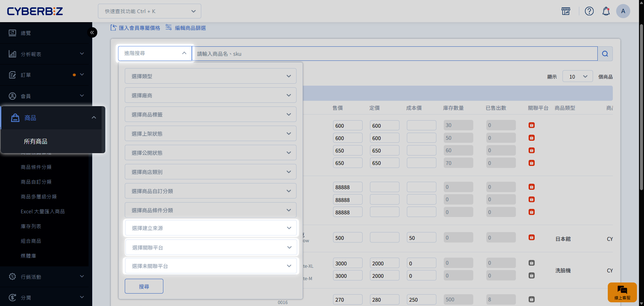Open the help question mark icon

tap(589, 11)
